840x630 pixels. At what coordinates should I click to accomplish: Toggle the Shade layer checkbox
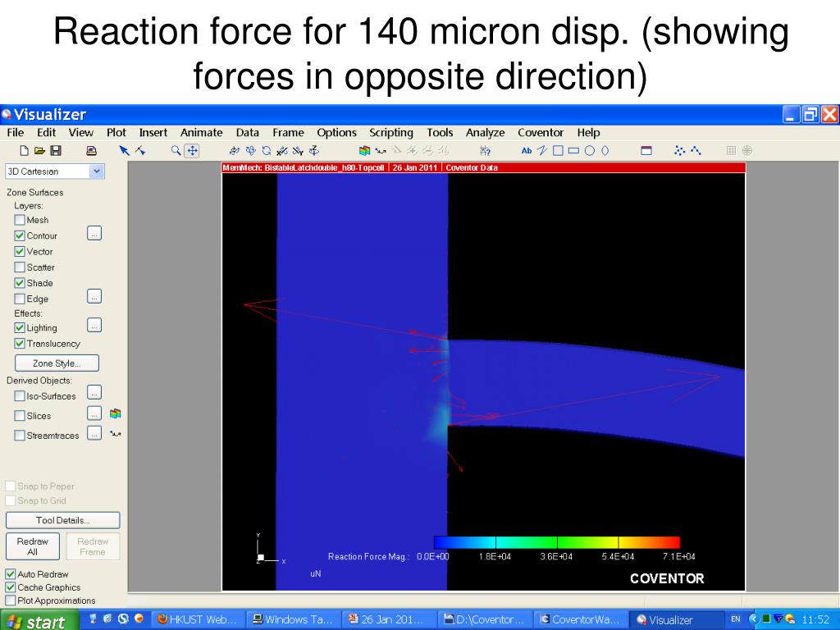(x=20, y=283)
